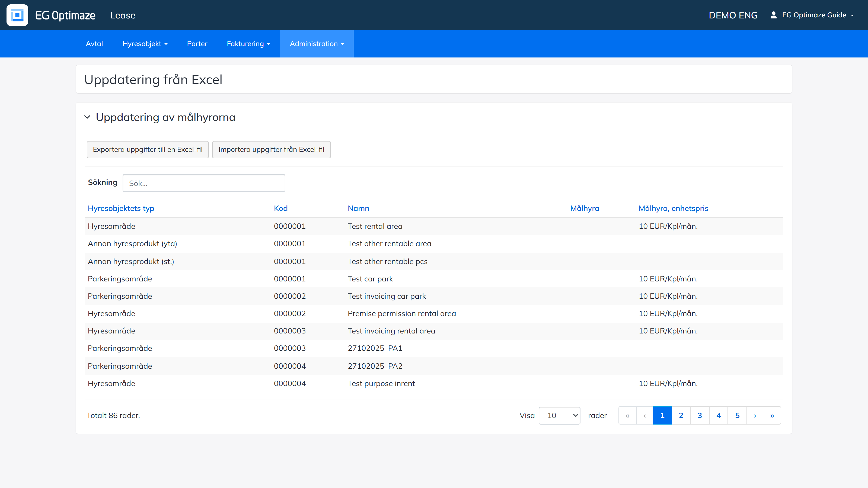The image size is (868, 488).
Task: Open the Hyresobjekt dropdown menu
Action: tap(145, 44)
